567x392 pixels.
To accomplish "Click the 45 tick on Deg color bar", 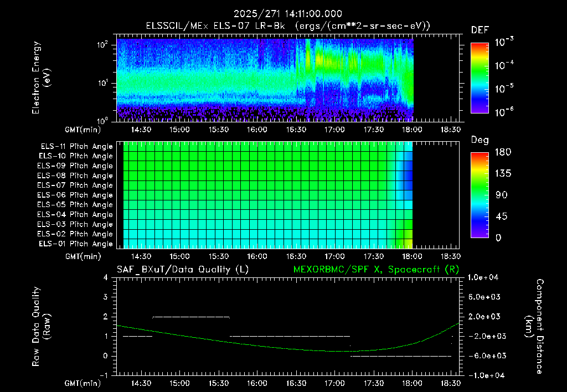I will tap(502, 216).
